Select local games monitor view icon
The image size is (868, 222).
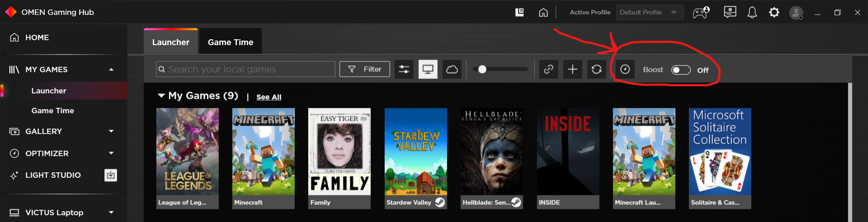[428, 69]
